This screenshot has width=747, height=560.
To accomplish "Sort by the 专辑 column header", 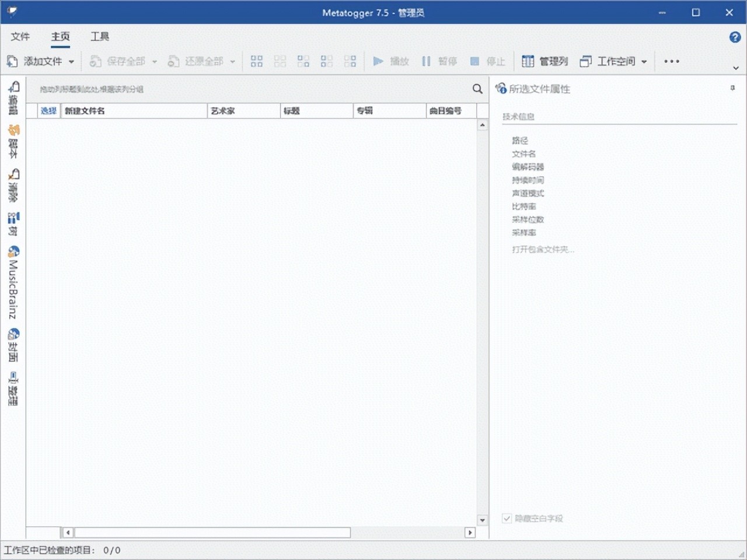I will pos(390,111).
